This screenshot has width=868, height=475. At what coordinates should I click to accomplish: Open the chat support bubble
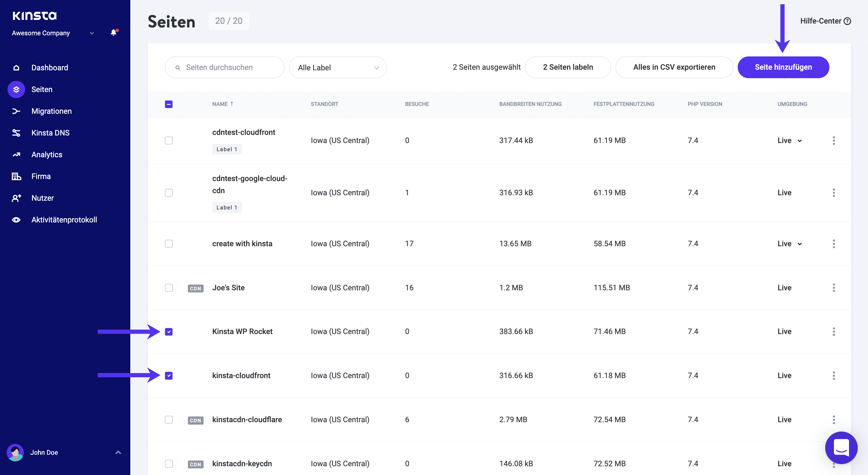pos(841,448)
